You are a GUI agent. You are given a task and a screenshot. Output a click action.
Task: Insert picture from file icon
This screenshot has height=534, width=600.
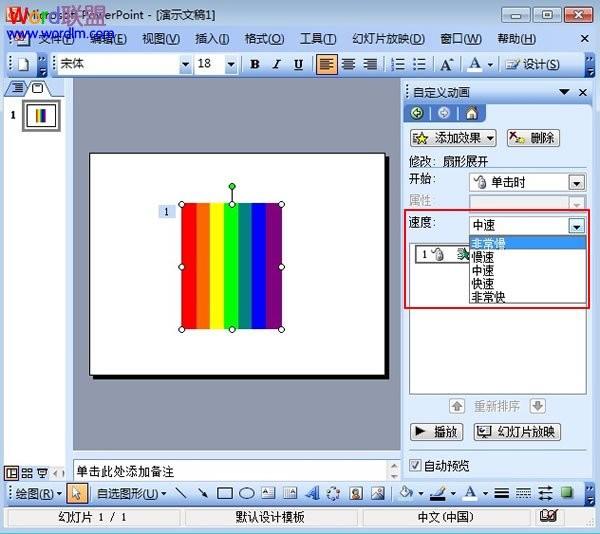pos(377,493)
